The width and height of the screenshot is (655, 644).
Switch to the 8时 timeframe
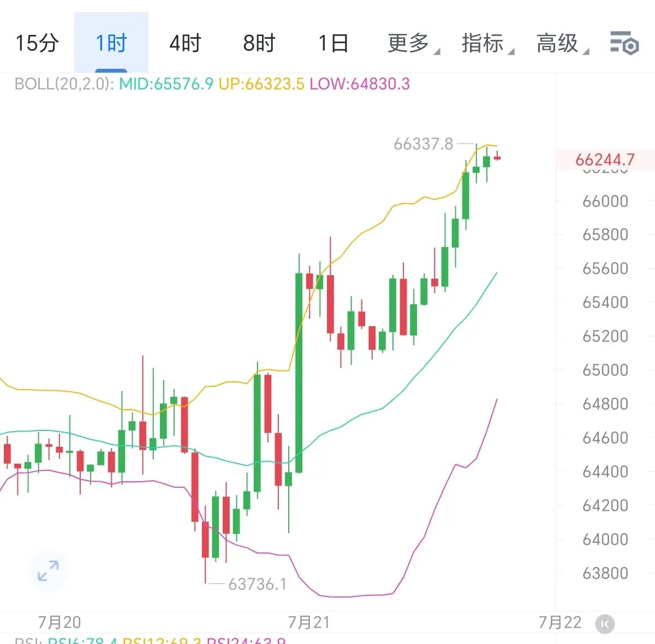pyautogui.click(x=259, y=43)
